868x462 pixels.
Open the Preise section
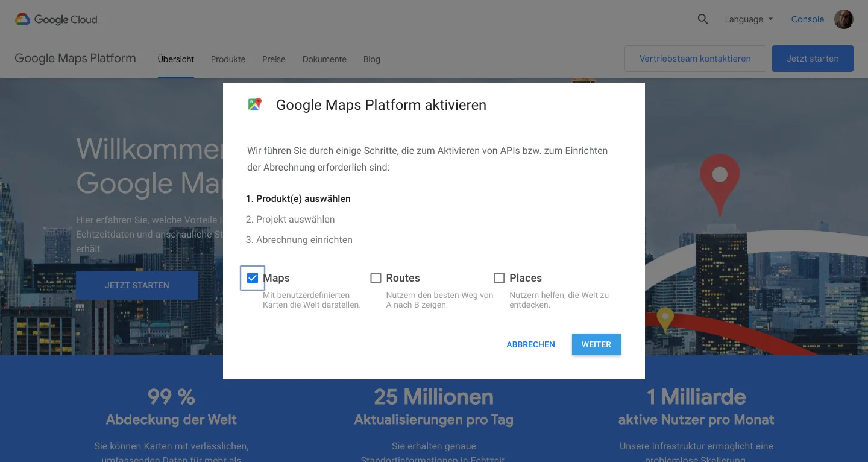[274, 59]
